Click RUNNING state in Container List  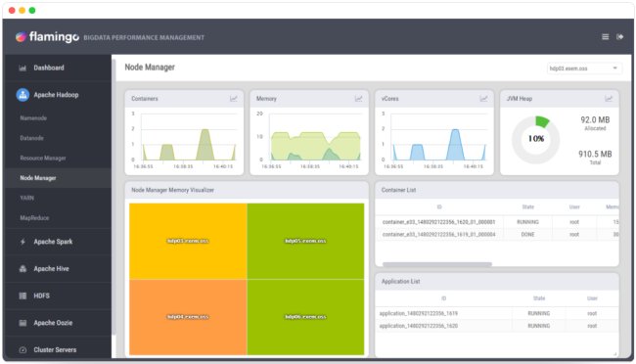[527, 222]
